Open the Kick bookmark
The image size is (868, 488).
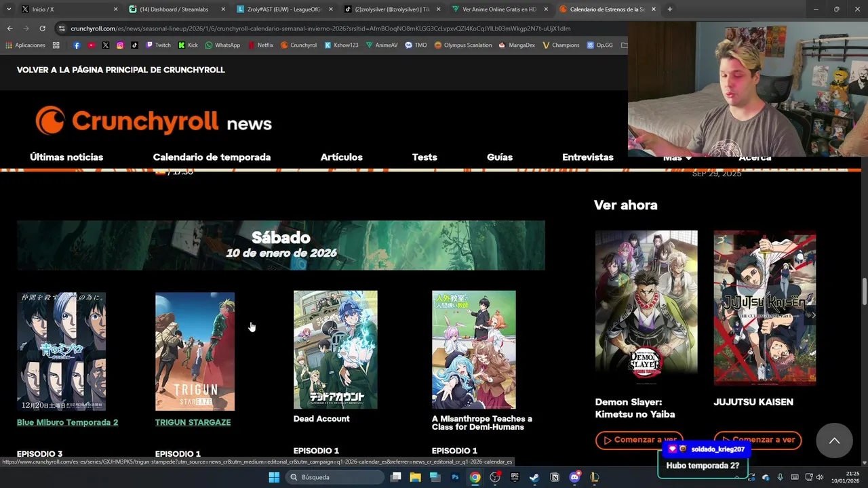coord(189,45)
